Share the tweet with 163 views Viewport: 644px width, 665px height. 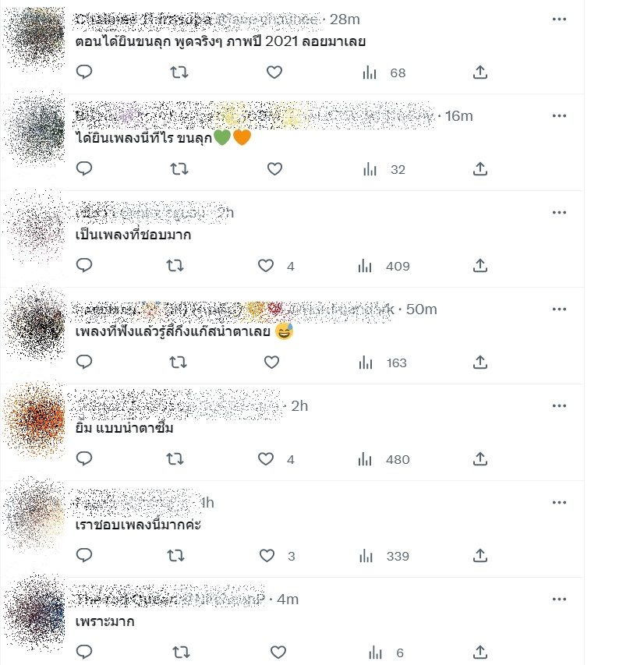coord(479,363)
